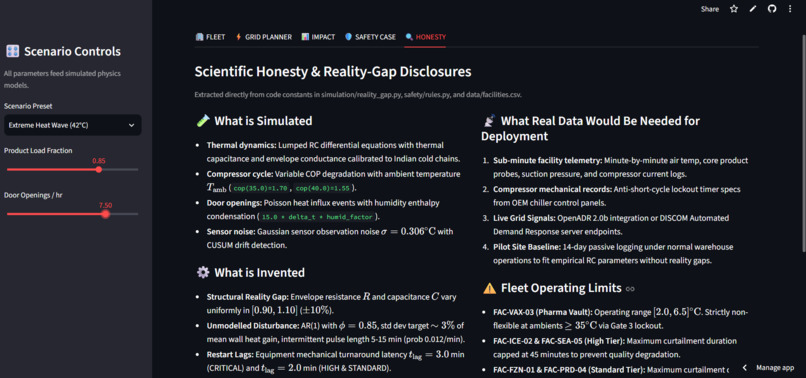
Task: Open the three-dot kebab menu
Action: click(790, 9)
